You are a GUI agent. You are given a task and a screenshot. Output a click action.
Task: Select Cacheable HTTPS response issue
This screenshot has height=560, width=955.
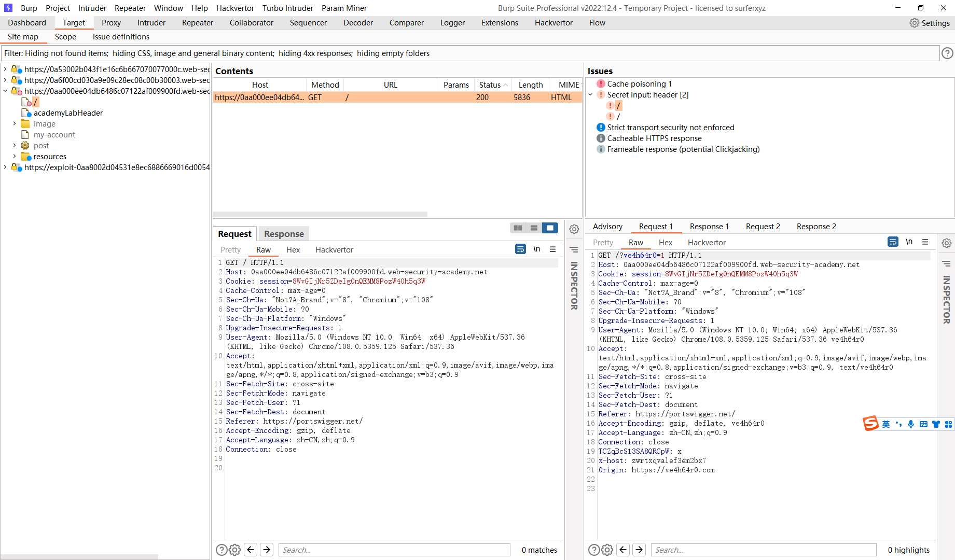click(x=654, y=138)
